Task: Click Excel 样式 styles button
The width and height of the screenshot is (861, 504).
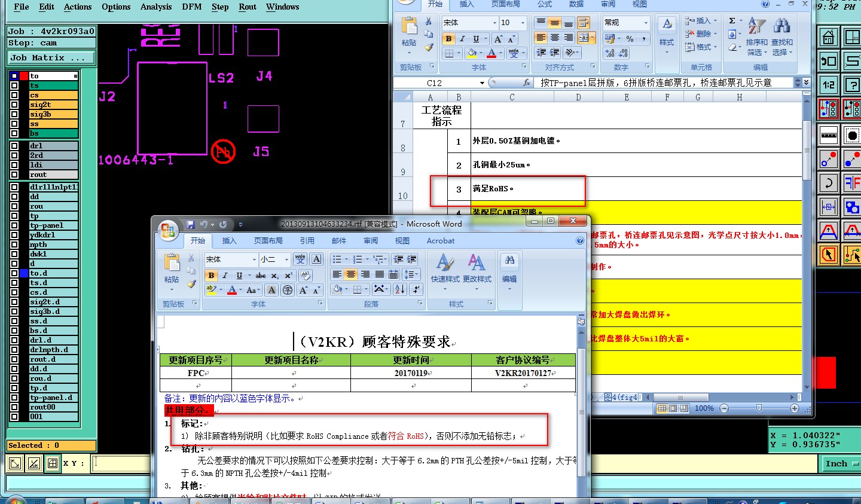Action: [667, 35]
